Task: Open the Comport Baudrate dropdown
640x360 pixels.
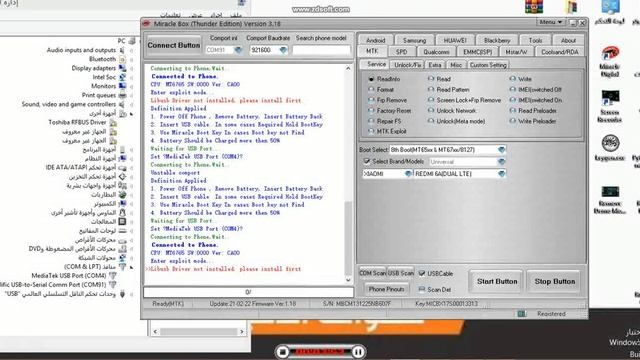Action: [x=283, y=50]
